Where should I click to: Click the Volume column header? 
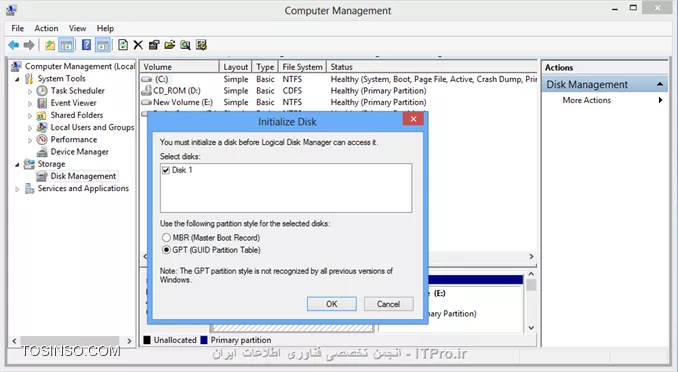click(179, 67)
